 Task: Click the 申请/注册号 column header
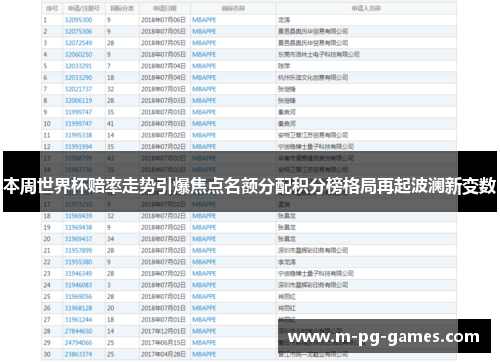click(83, 8)
